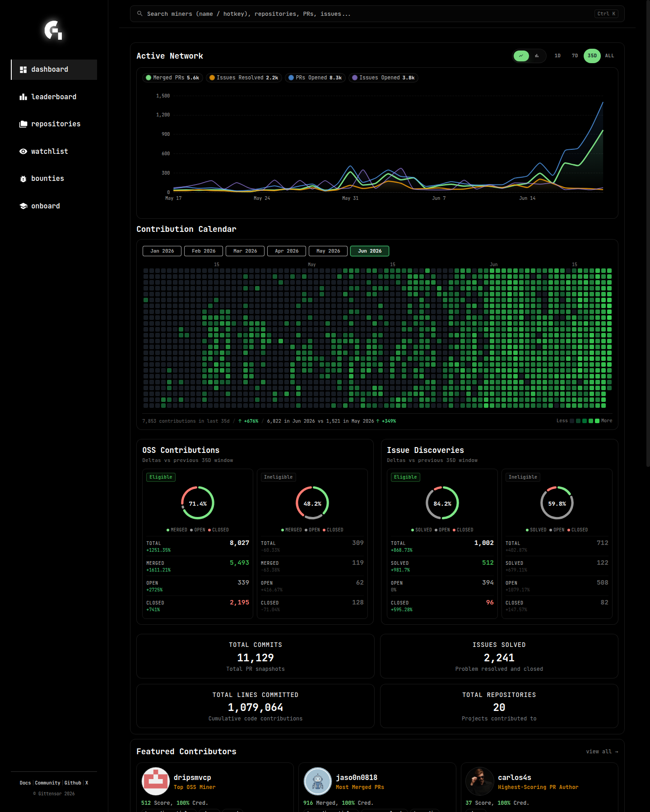Open the onboard page

(x=54, y=206)
